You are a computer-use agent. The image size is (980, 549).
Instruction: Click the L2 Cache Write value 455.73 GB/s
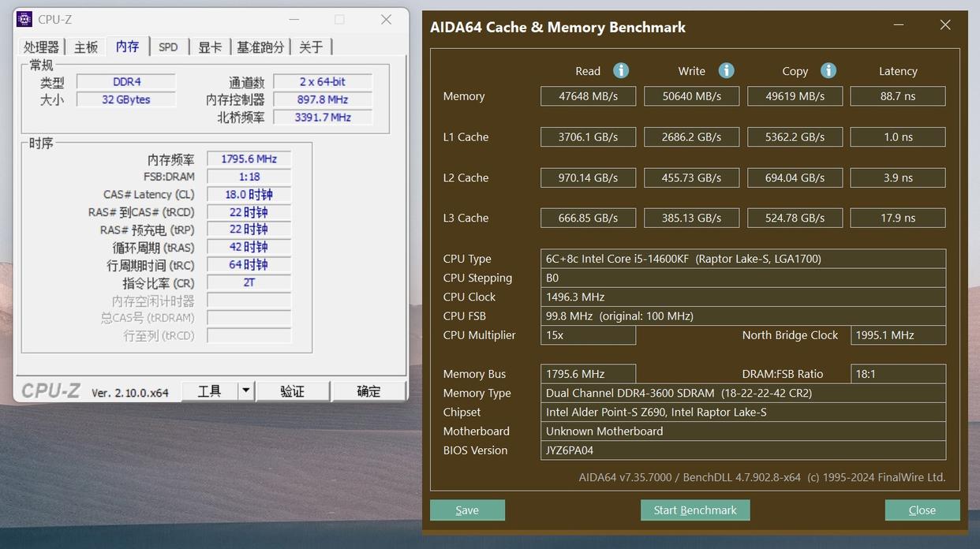pos(691,177)
